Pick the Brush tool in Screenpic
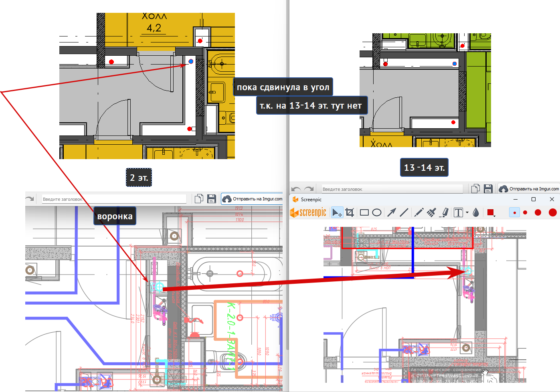Viewport: 560px width, 392px height. pos(431,212)
